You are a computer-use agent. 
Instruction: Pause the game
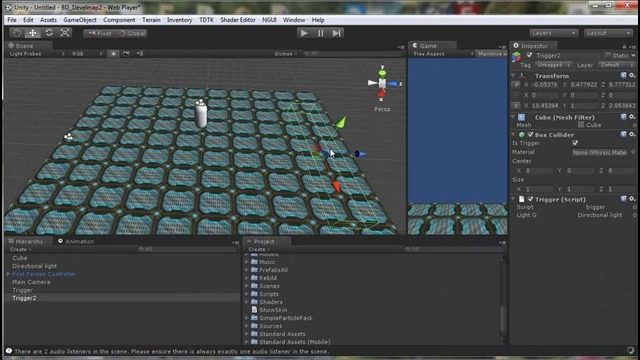pos(320,33)
